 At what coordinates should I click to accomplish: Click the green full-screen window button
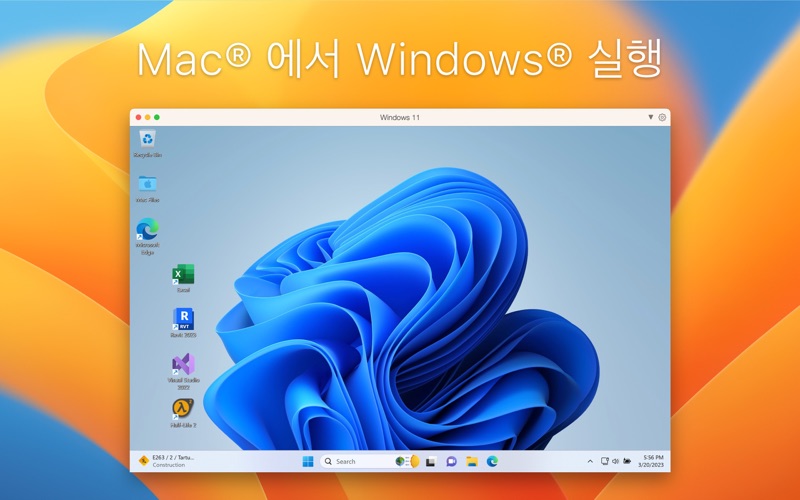point(157,117)
